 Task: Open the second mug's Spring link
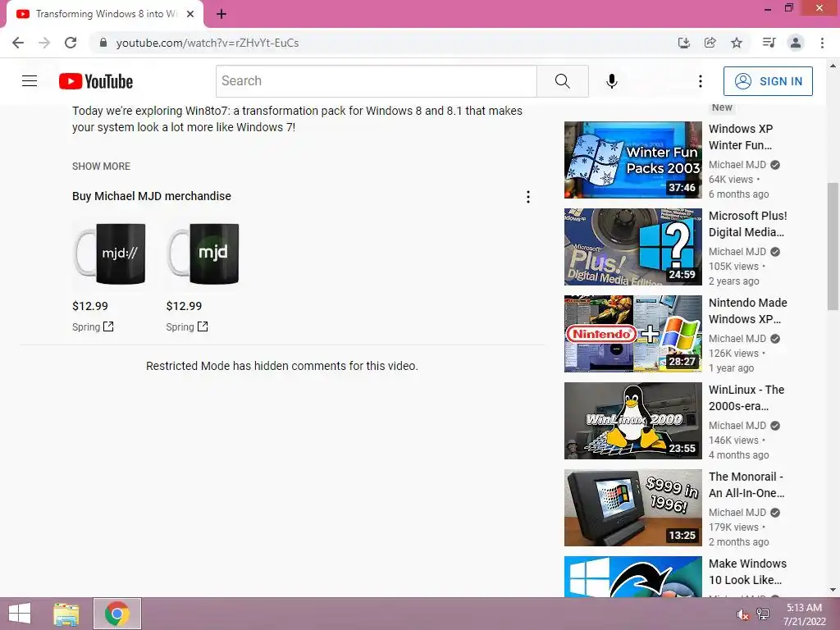coord(187,326)
